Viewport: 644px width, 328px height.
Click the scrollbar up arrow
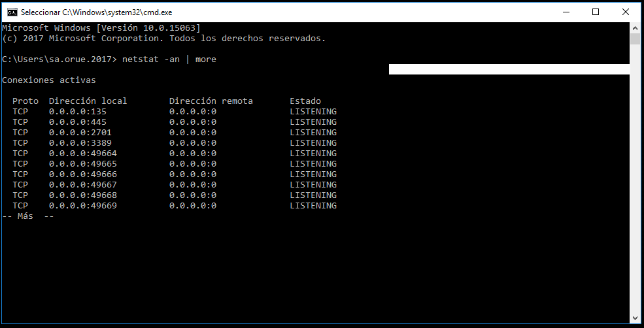pyautogui.click(x=635, y=28)
